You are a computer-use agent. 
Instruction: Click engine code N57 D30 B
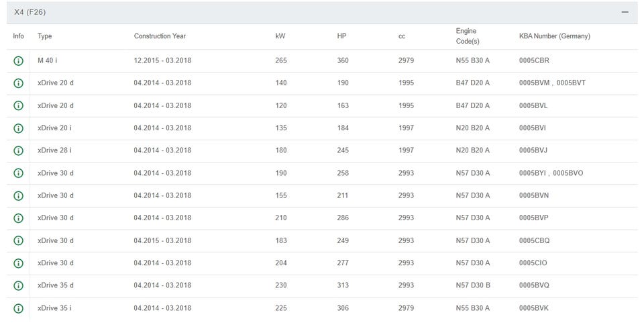click(x=473, y=285)
